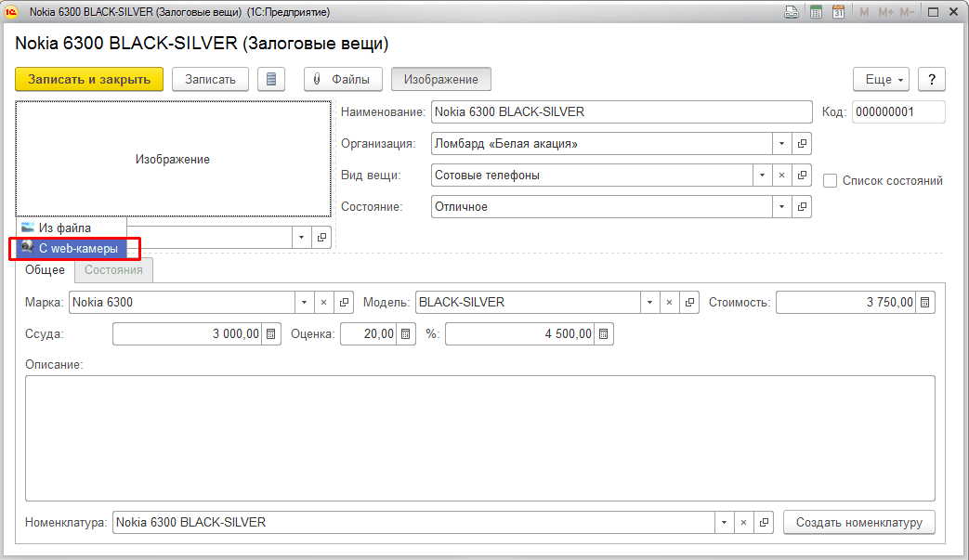Expand the Марка dropdown
The image size is (969, 560).
(x=304, y=302)
